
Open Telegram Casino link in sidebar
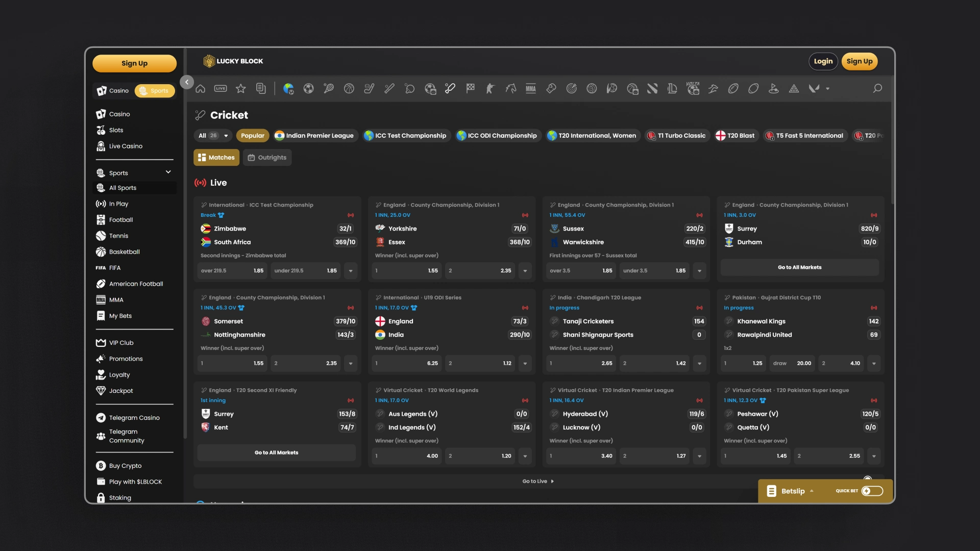(x=135, y=418)
